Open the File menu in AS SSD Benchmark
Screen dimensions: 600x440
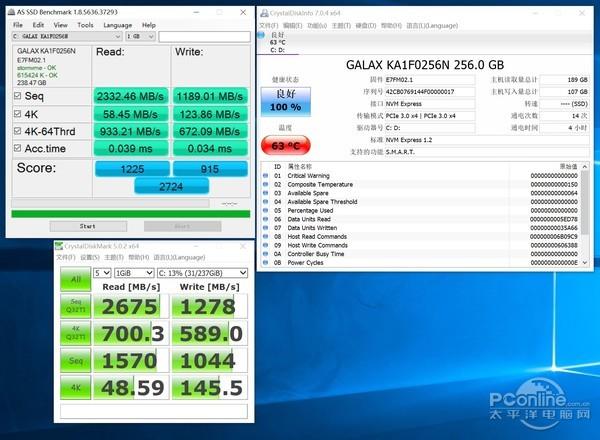click(18, 25)
